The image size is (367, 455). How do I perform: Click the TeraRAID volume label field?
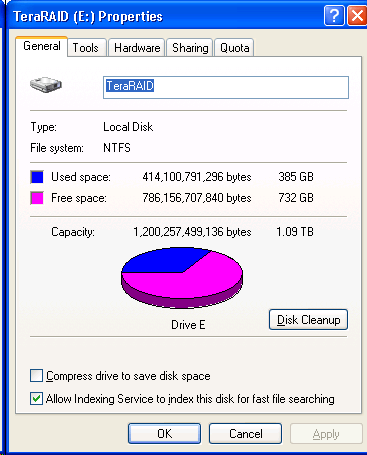coord(226,87)
